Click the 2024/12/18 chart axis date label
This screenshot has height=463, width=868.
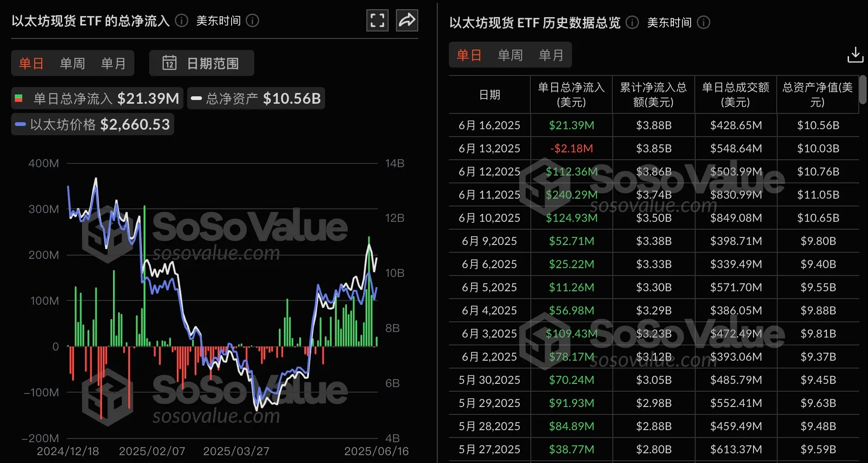point(68,451)
